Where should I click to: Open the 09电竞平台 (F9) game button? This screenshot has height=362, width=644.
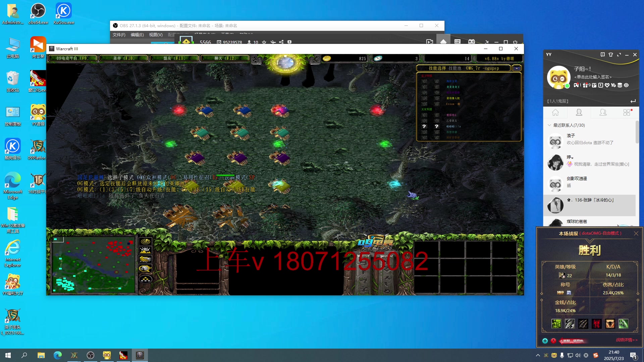coord(72,58)
